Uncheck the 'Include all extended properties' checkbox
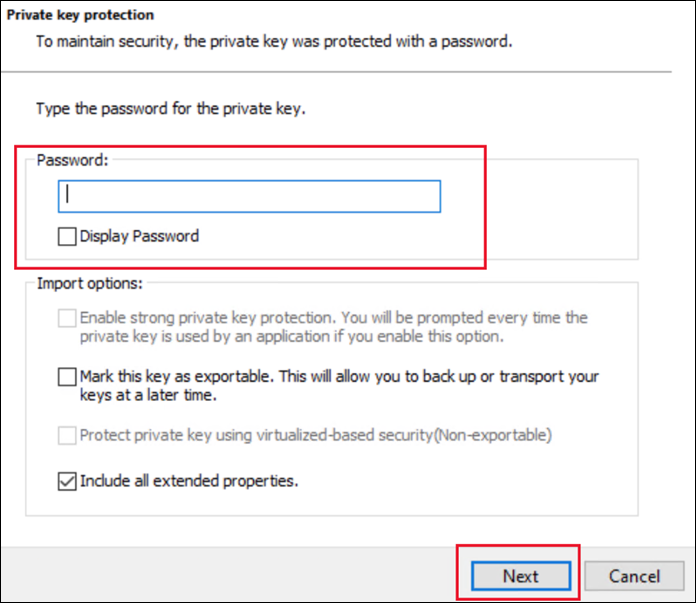Viewport: 696px width, 603px height. coord(67,481)
